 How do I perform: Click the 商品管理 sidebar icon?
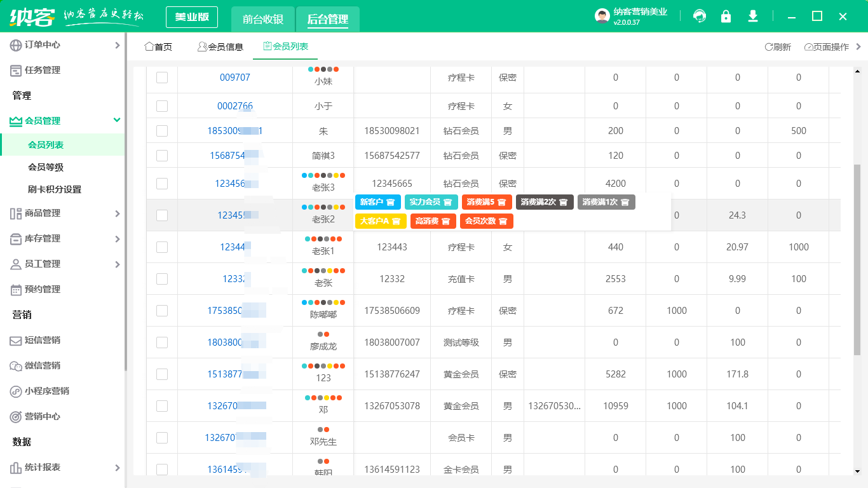(x=15, y=213)
